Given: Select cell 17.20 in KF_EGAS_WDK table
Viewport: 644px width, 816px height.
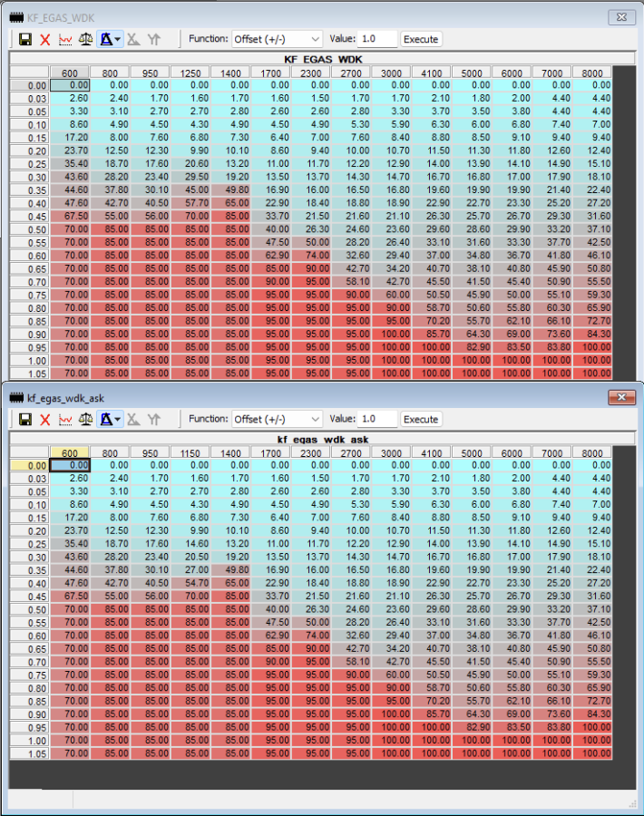Looking at the screenshot, I should coord(70,138).
